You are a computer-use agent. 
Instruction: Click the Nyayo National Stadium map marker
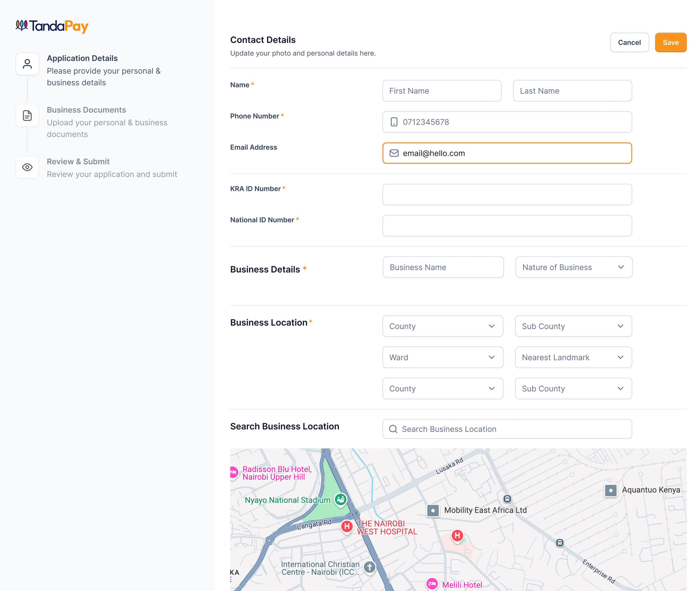point(341,499)
